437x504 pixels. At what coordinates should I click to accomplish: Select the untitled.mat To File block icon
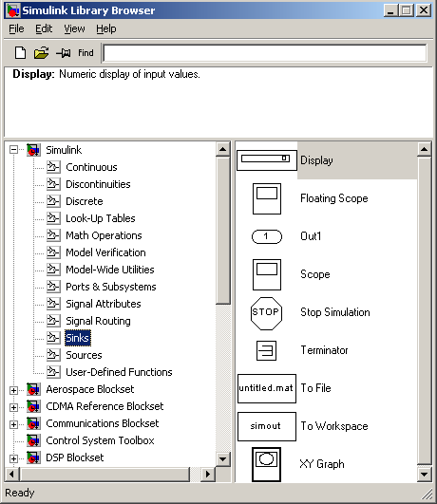point(267,388)
